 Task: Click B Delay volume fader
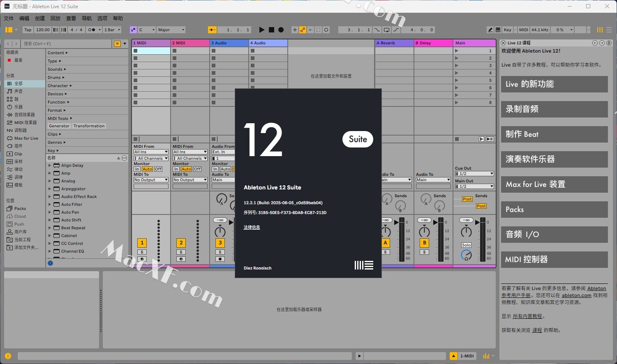click(436, 222)
